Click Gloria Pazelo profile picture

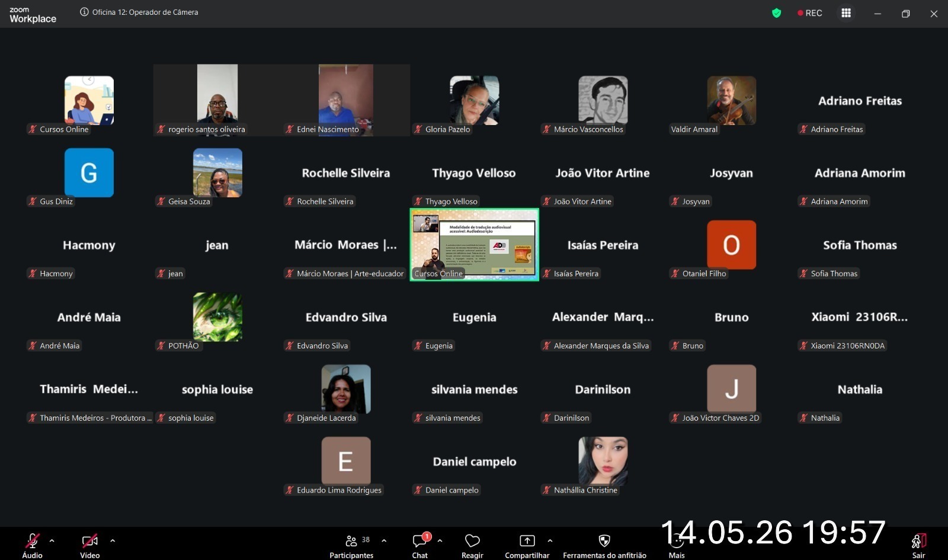474,100
